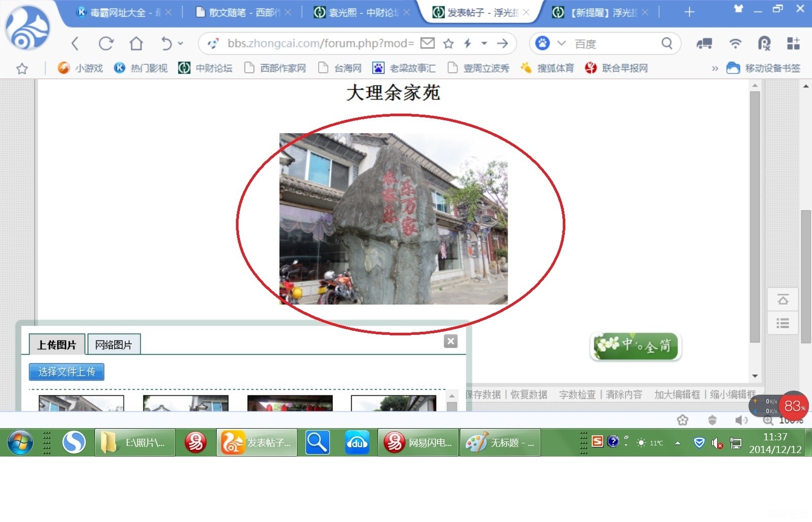Open the undo-close dropdown arrow
Viewport: 812px width, 522px height.
(x=180, y=44)
